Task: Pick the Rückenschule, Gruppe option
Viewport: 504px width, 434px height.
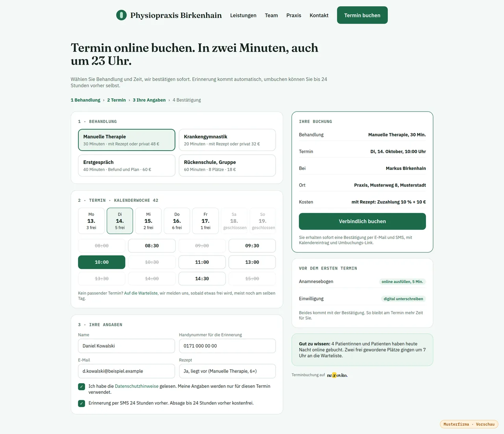Action: 227,166
